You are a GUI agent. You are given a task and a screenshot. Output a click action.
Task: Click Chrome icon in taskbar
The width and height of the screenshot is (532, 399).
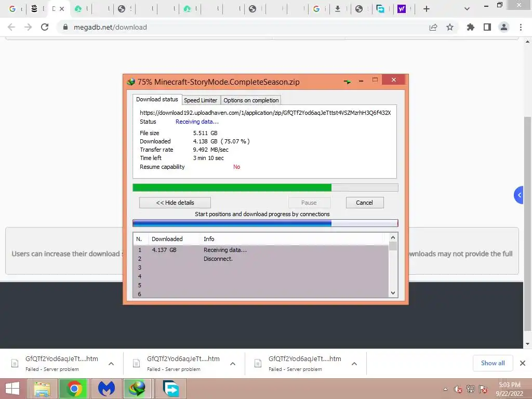(74, 389)
